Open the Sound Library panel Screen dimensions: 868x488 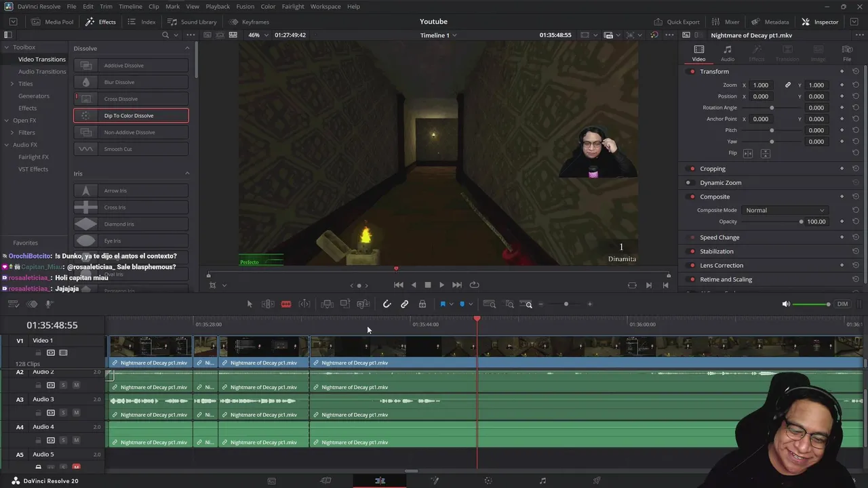pos(193,22)
